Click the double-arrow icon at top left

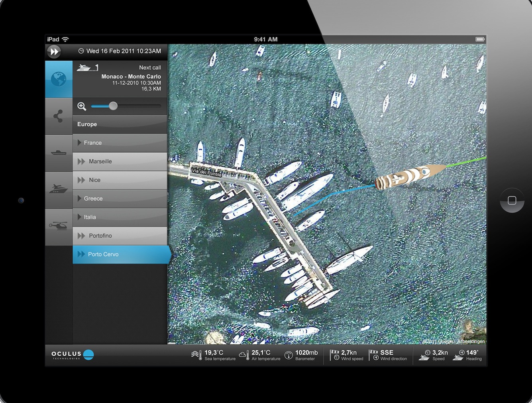point(54,51)
